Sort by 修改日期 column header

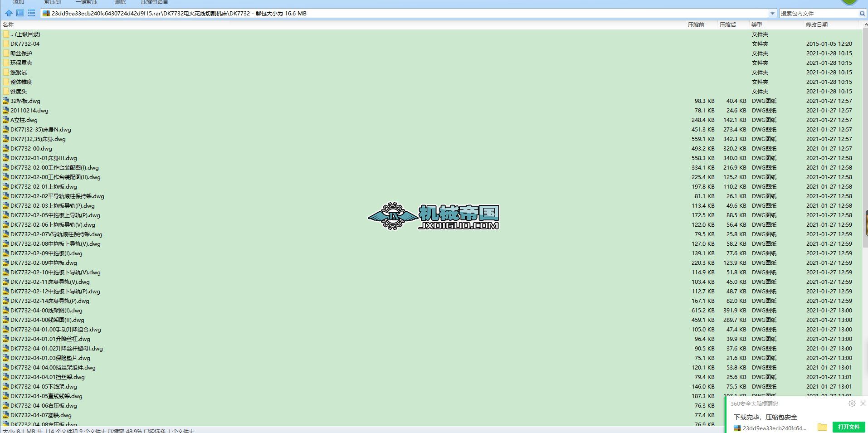point(817,25)
